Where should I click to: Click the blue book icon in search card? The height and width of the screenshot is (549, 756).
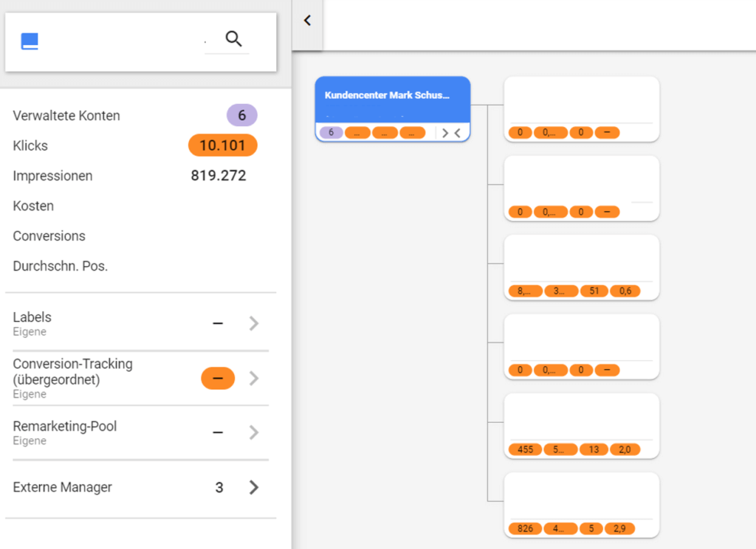30,41
